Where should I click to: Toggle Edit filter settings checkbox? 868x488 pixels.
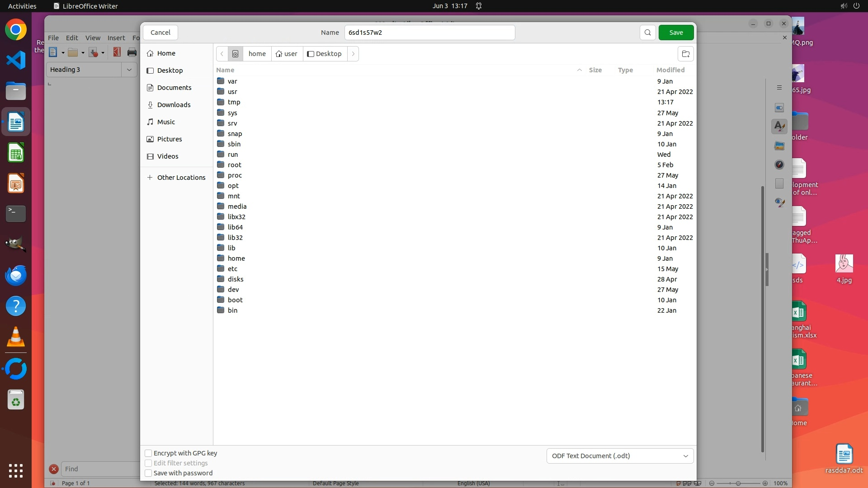(148, 463)
